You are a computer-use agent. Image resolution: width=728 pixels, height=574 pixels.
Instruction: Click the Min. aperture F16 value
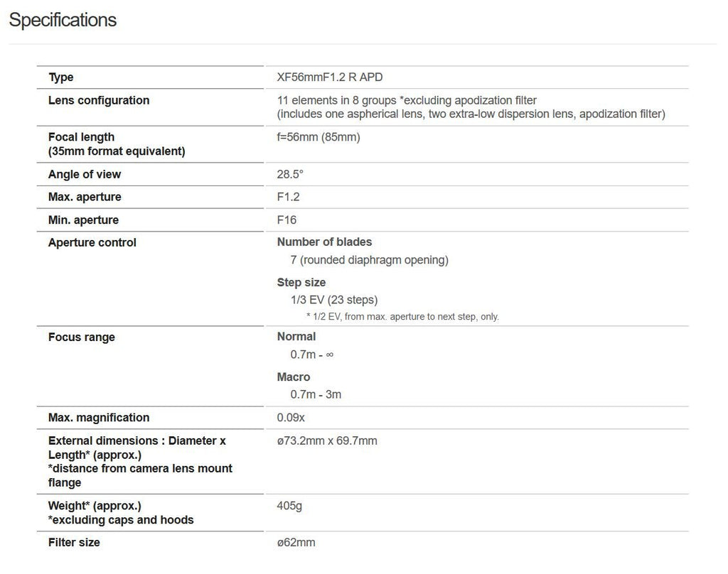coord(287,220)
